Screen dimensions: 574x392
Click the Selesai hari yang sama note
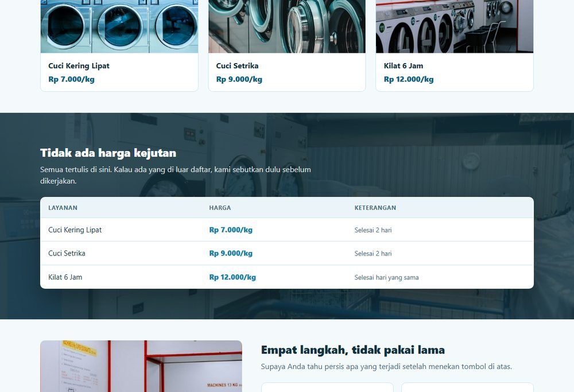click(386, 277)
